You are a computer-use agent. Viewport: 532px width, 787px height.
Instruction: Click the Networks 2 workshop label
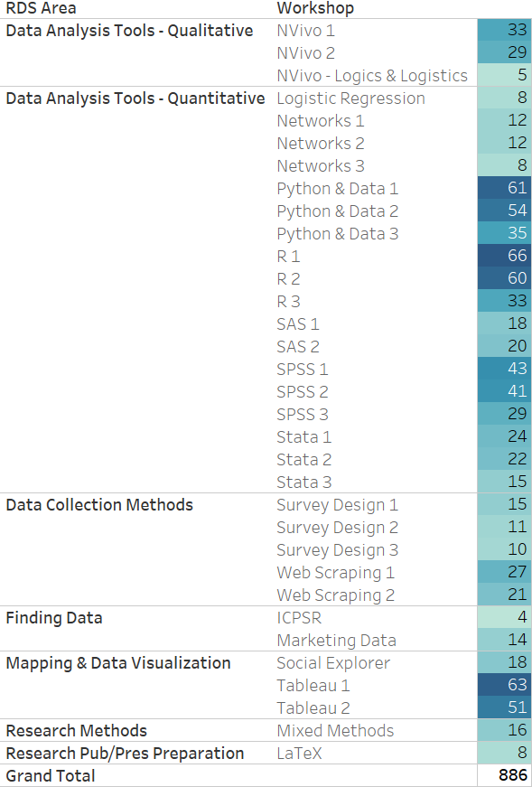321,144
